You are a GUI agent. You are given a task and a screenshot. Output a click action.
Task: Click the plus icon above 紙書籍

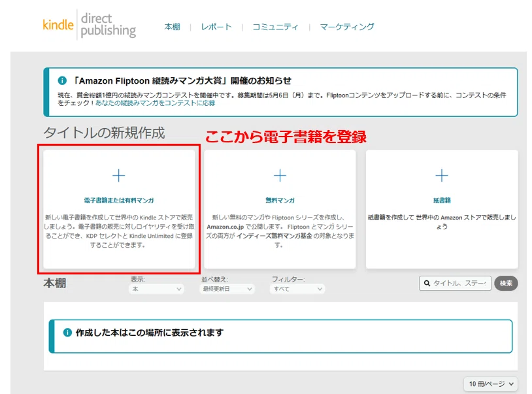442,176
